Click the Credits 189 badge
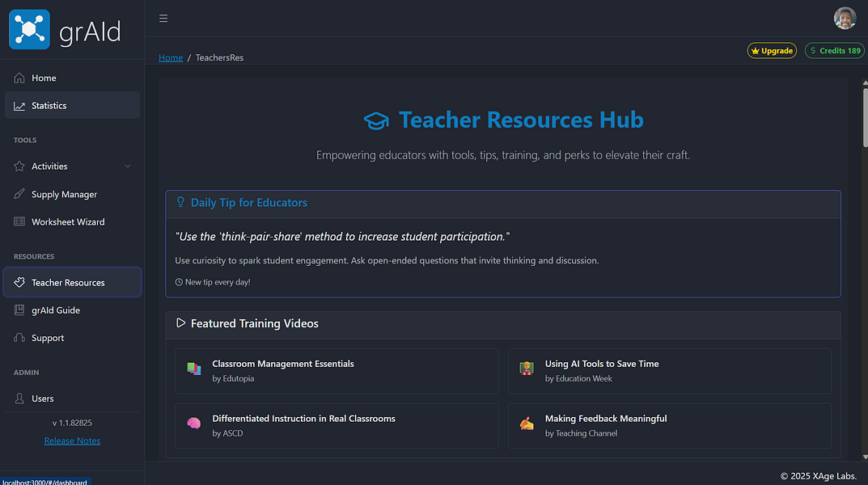The width and height of the screenshot is (868, 485). [x=835, y=50]
